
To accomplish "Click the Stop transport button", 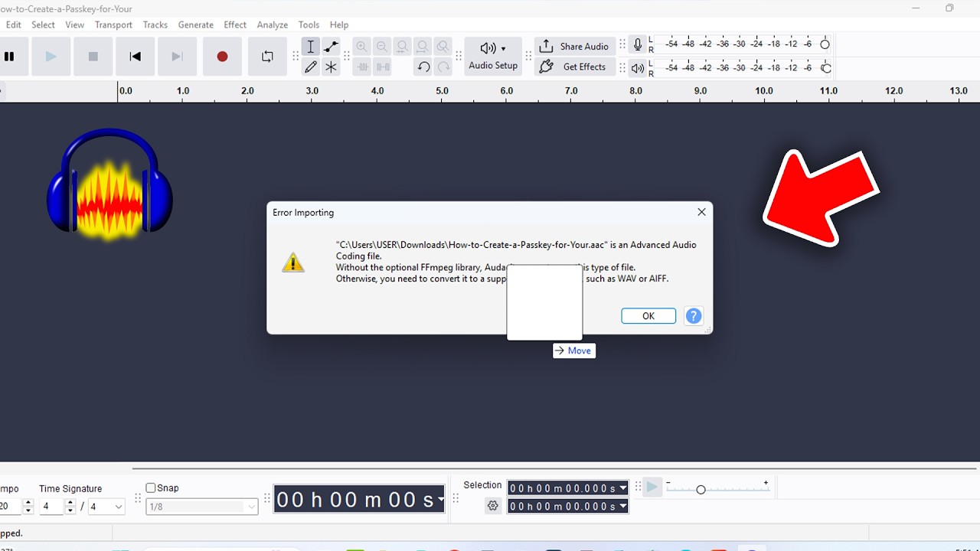I will pyautogui.click(x=93, y=57).
